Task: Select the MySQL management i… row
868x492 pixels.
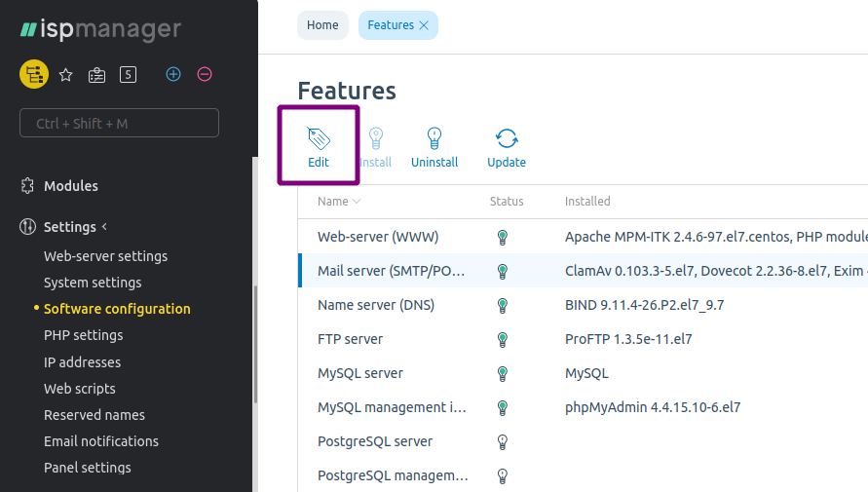Action: [583, 407]
